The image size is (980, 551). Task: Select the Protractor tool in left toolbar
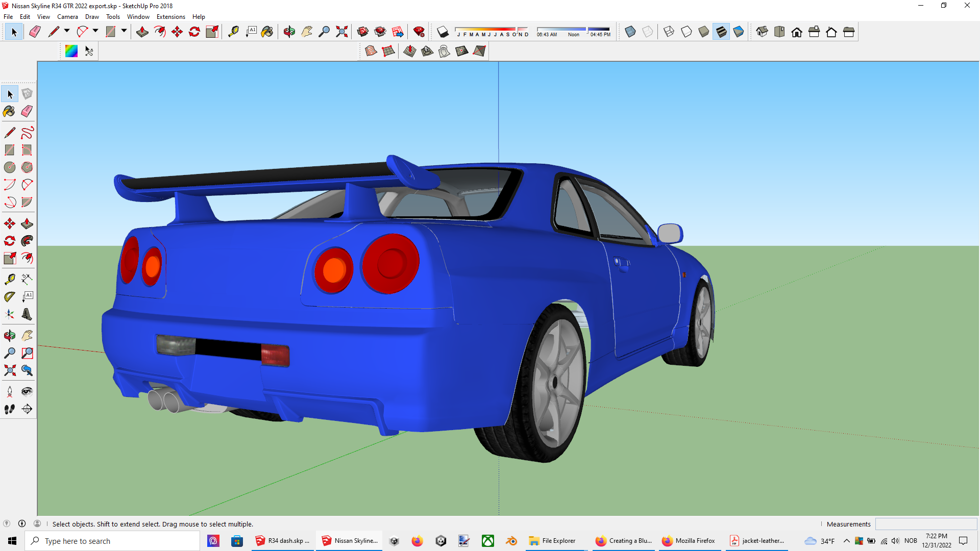(10, 296)
